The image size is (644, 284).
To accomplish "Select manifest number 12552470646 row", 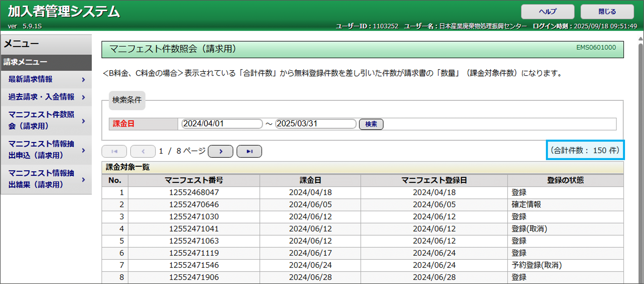I will pos(194,205).
